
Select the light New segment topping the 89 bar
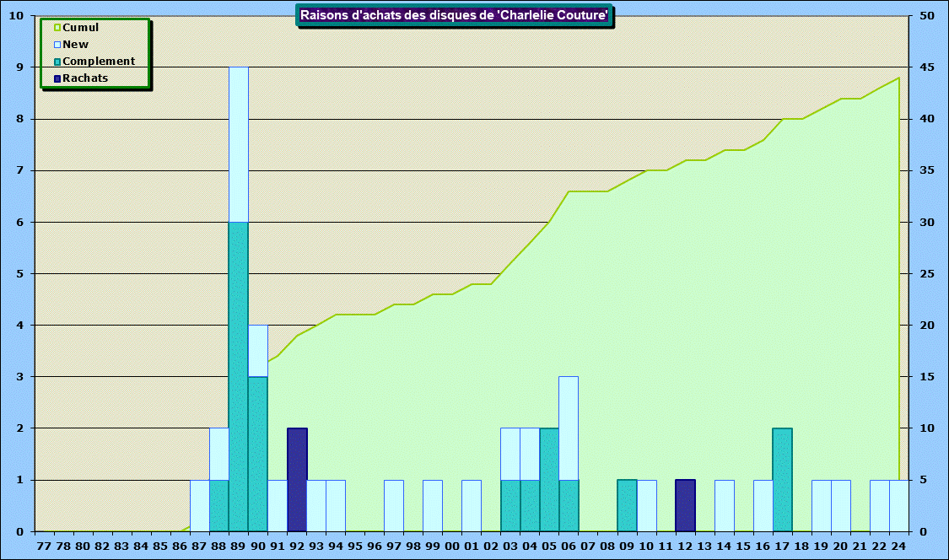click(x=239, y=145)
